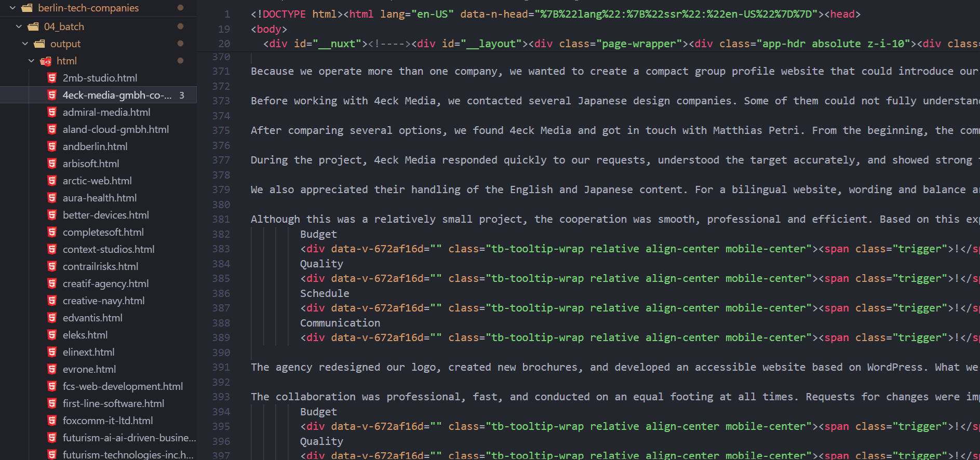Collapse the berlin-tech-companies folder

[12, 8]
